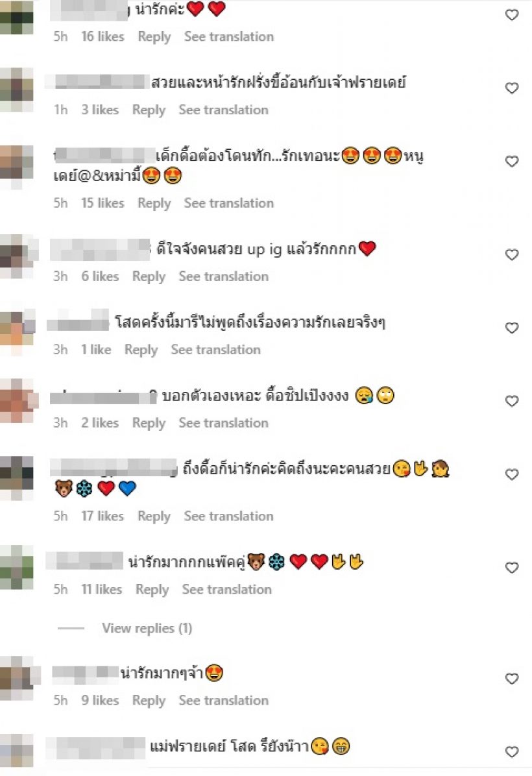This screenshot has height=776, width=532.
Task: Open the '9 likes' list
Action: (x=100, y=700)
